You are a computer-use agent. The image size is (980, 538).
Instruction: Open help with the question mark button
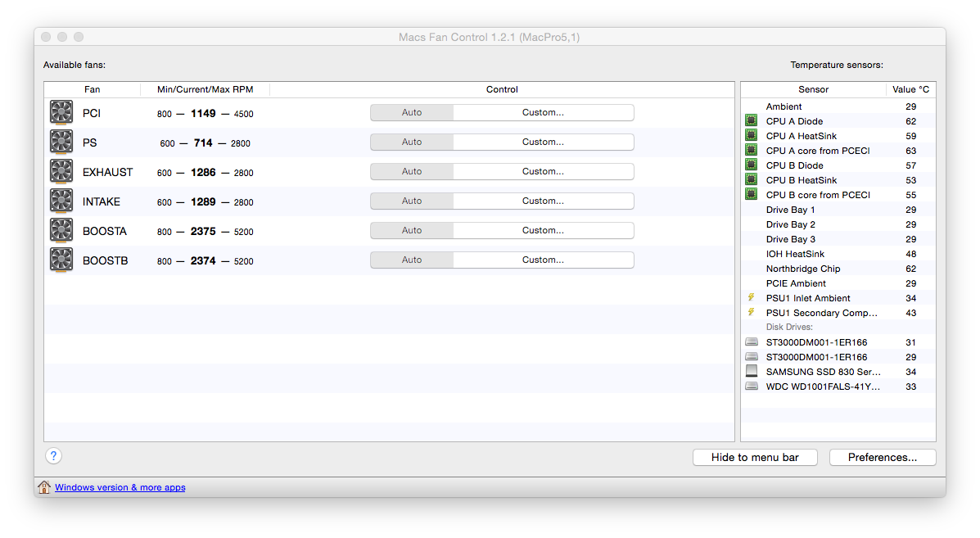coord(54,456)
